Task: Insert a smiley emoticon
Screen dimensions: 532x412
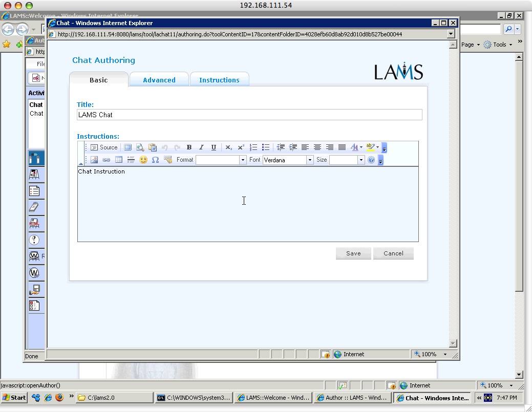Action: click(x=143, y=160)
